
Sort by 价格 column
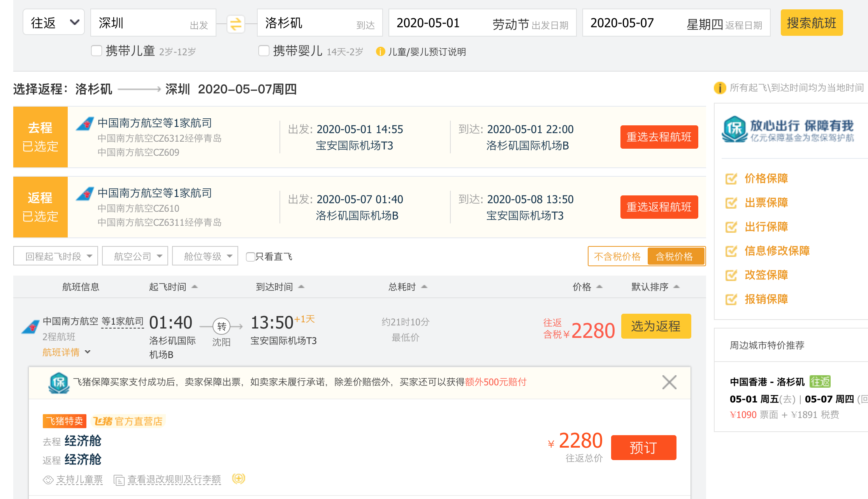587,287
